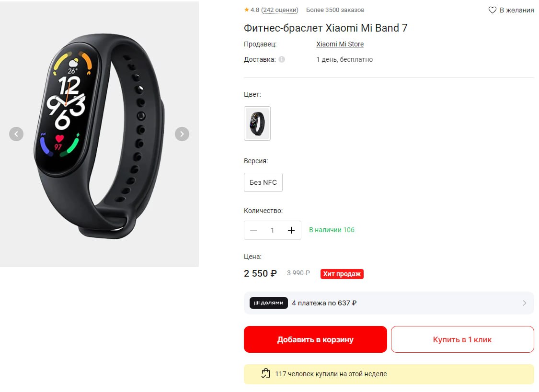Click the Долями logo badge
This screenshot has width=539, height=392.
click(x=268, y=303)
